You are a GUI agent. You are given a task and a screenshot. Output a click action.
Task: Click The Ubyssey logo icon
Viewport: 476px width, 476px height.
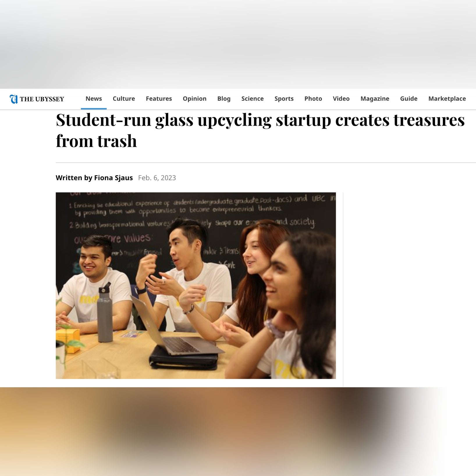point(13,99)
